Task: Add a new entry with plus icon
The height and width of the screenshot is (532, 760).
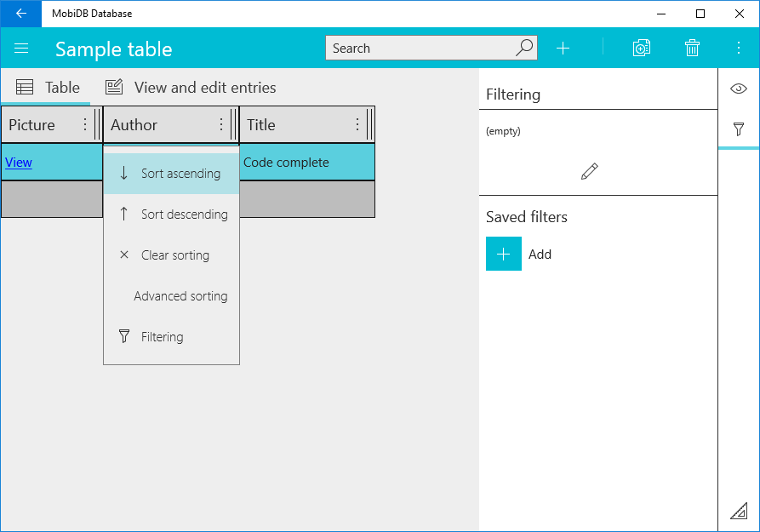Action: (x=563, y=48)
